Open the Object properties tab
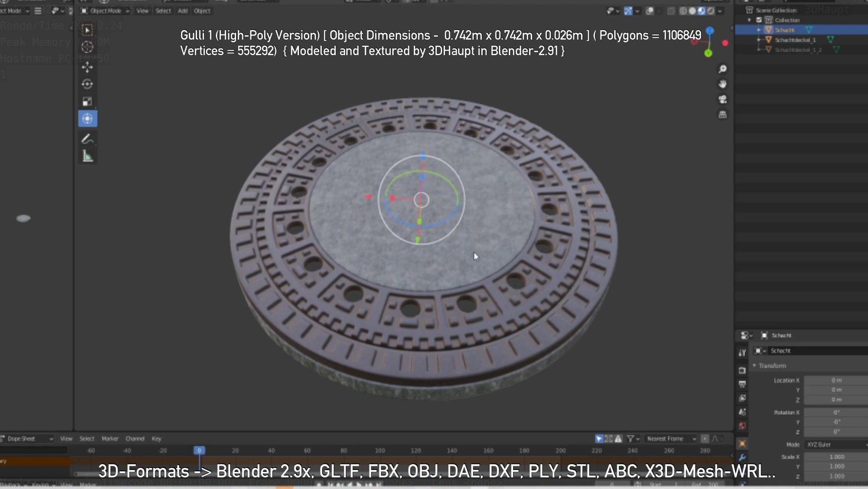Screen dimensions: 868x489 tap(742, 443)
